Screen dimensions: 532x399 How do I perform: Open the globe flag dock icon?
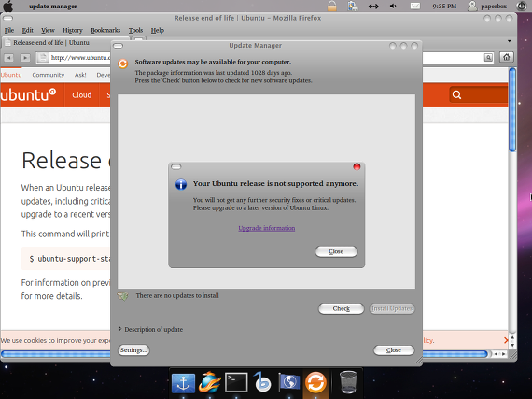tap(289, 382)
